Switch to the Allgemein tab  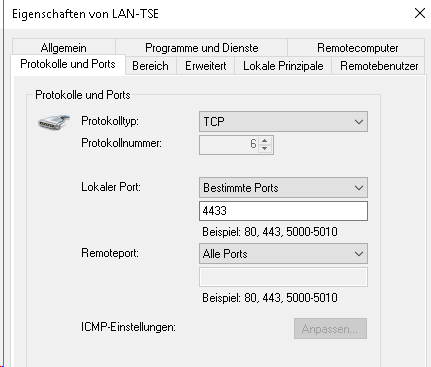tap(64, 48)
